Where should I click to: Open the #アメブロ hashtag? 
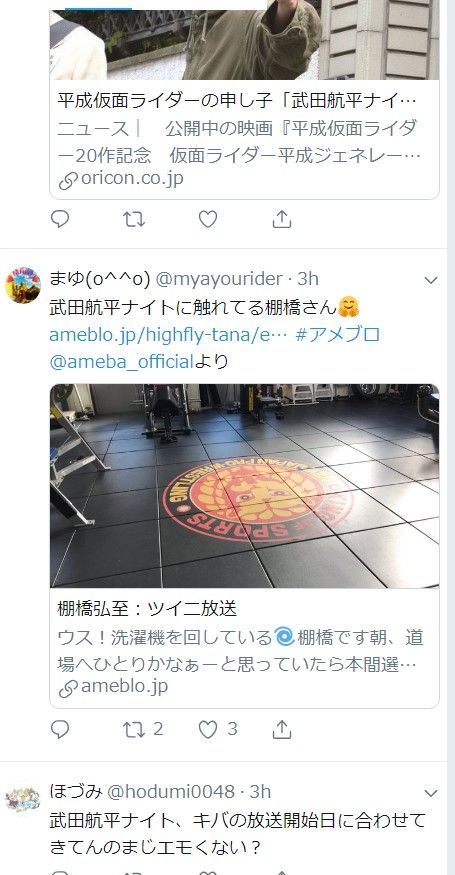(x=338, y=334)
